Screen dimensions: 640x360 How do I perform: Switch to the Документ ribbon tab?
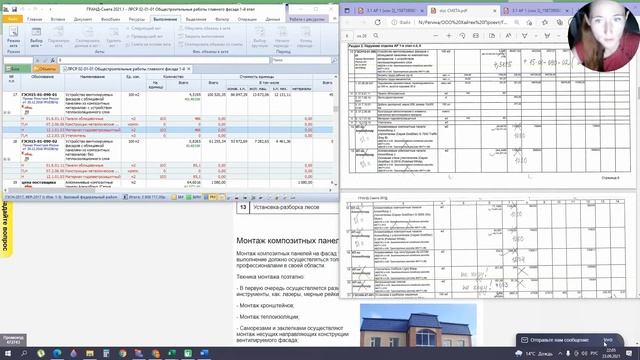83,19
